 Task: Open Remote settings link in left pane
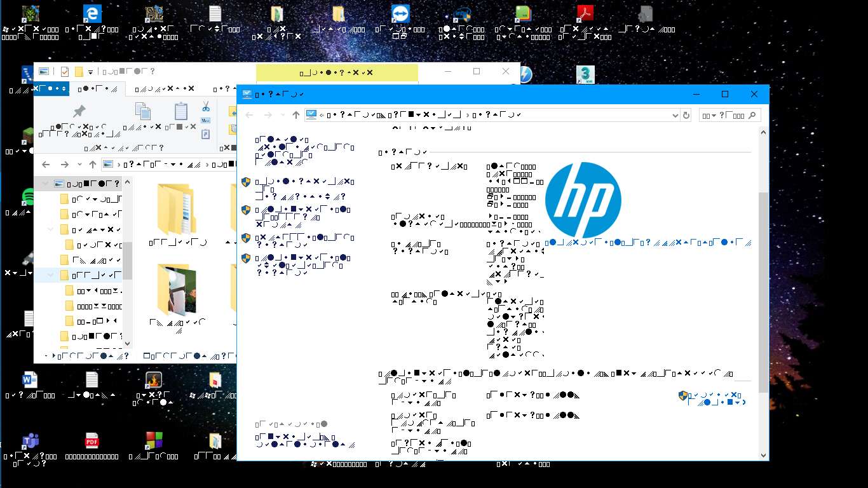coord(302,216)
